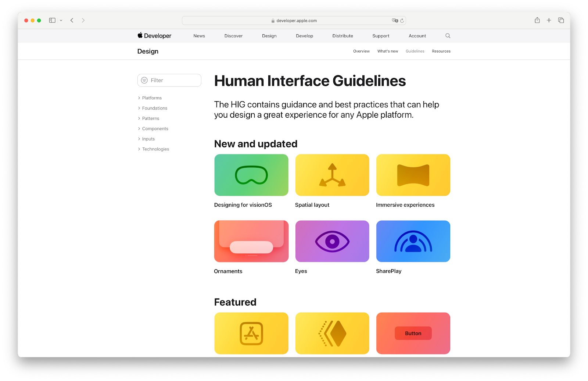Click the lock icon beside the URL
Viewport: 588px width, 381px height.
pos(273,21)
